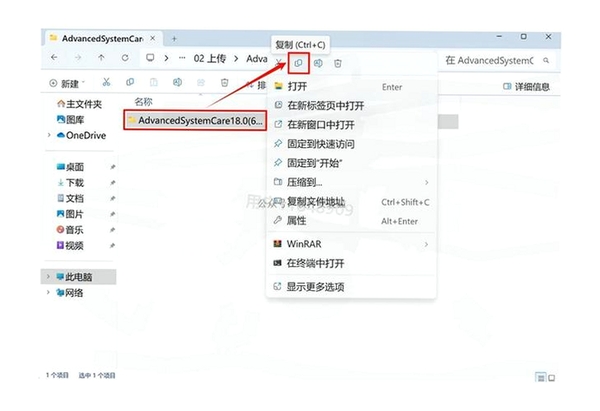Viewport: 600px width, 411px height.
Task: Click the 02 上传 breadcrumb
Action: (x=210, y=59)
